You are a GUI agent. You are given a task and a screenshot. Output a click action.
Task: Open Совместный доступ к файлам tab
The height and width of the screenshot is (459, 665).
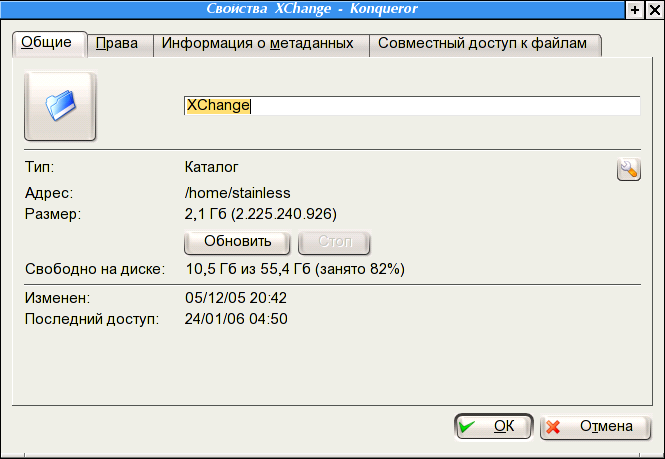(485, 45)
